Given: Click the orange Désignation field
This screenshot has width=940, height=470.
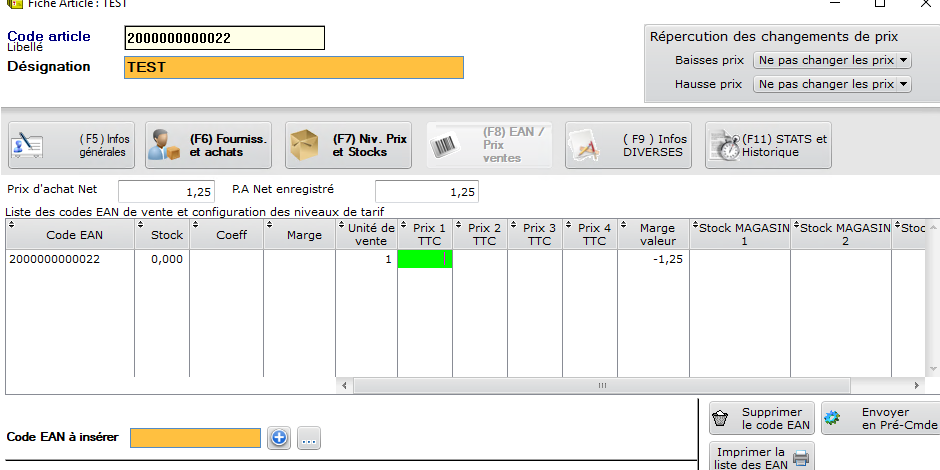Looking at the screenshot, I should click(x=294, y=67).
